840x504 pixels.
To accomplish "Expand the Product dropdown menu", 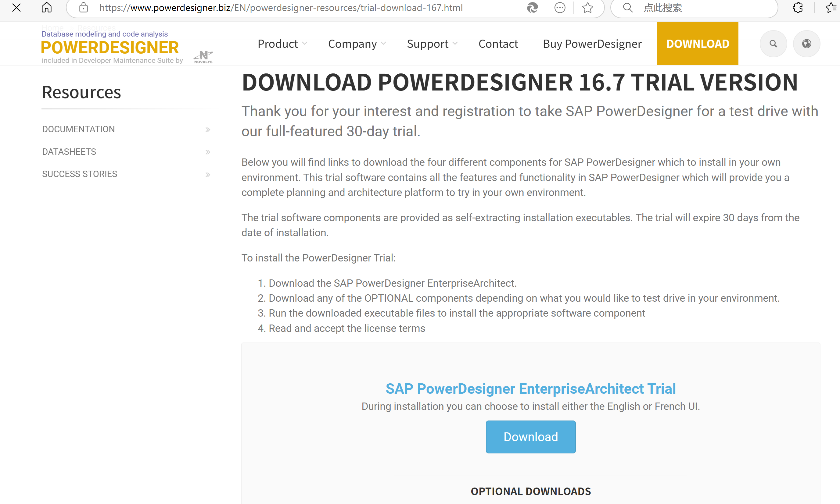I will (282, 44).
